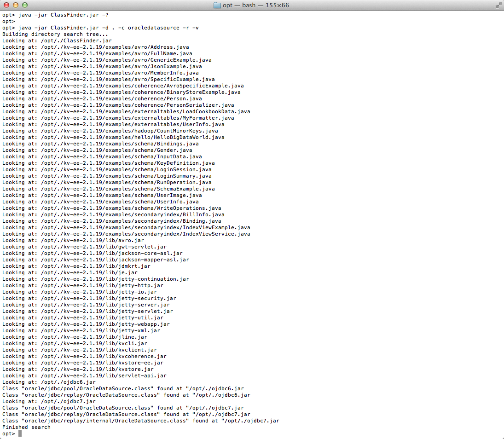
Task: Click the secondaryindex/IndexViewService.java line
Action: (x=126, y=234)
